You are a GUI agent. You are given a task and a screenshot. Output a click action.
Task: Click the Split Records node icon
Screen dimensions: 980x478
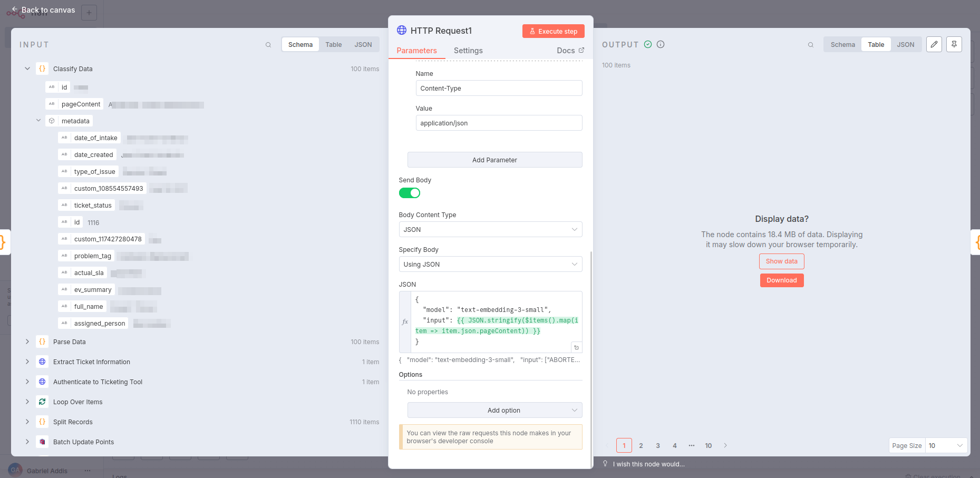tap(42, 422)
